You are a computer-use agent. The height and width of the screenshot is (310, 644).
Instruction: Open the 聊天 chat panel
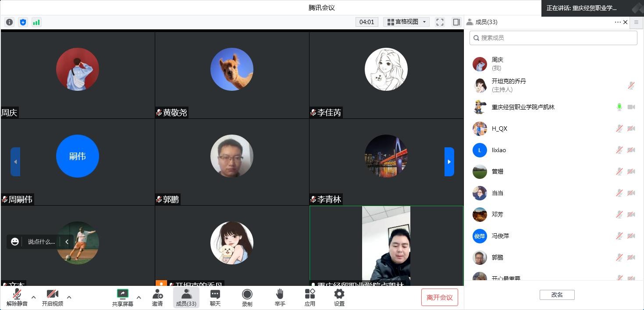click(215, 297)
